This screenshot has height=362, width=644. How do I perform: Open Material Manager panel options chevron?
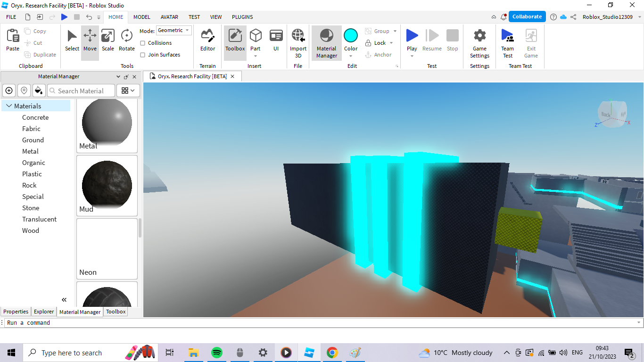(118, 76)
